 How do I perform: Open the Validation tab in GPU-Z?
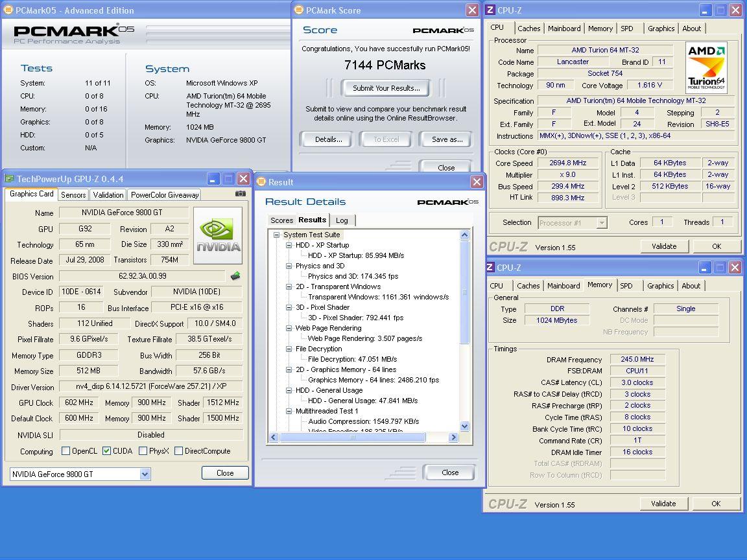pos(108,194)
